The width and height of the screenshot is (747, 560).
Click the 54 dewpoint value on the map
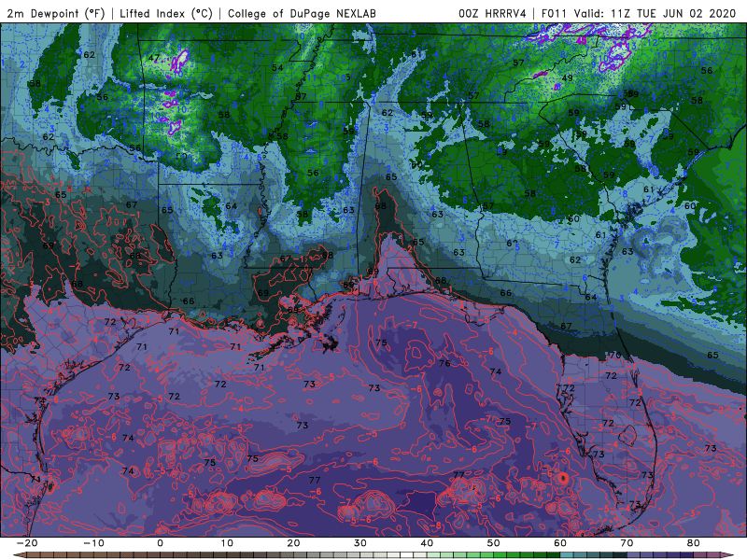coord(277,67)
